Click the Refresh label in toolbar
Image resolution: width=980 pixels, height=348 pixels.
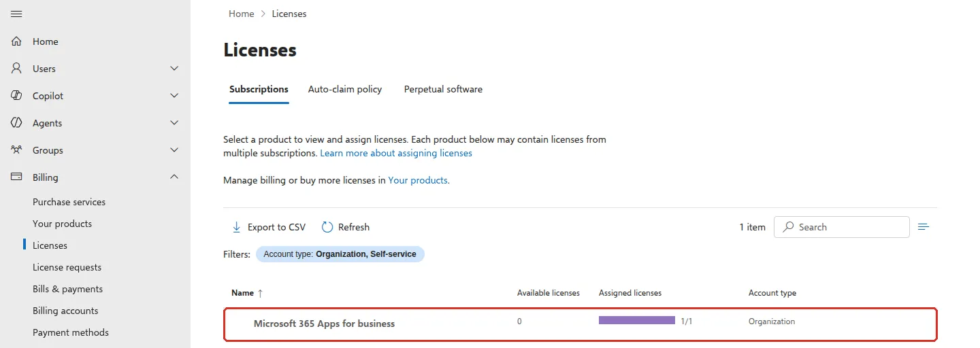354,227
